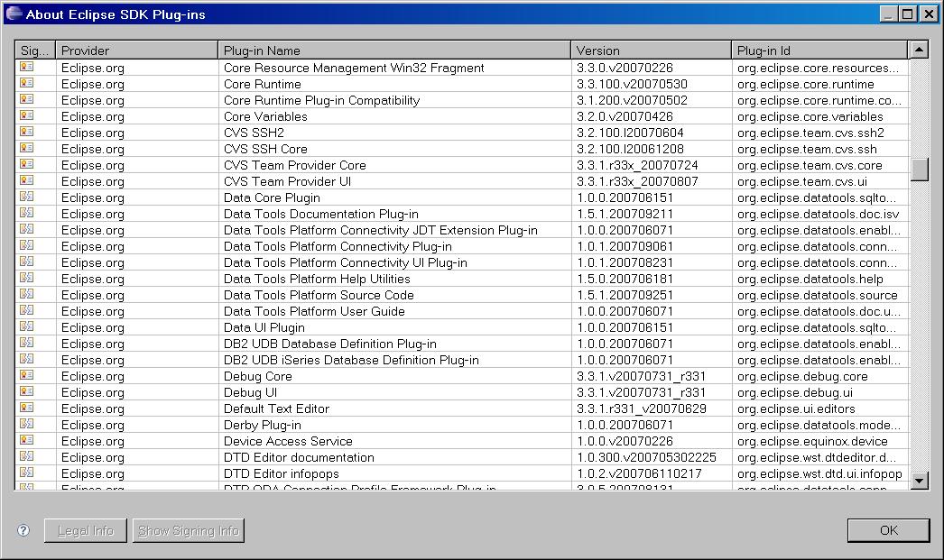Image resolution: width=944 pixels, height=560 pixels.
Task: Click scrollbar up arrow
Action: pos(920,50)
